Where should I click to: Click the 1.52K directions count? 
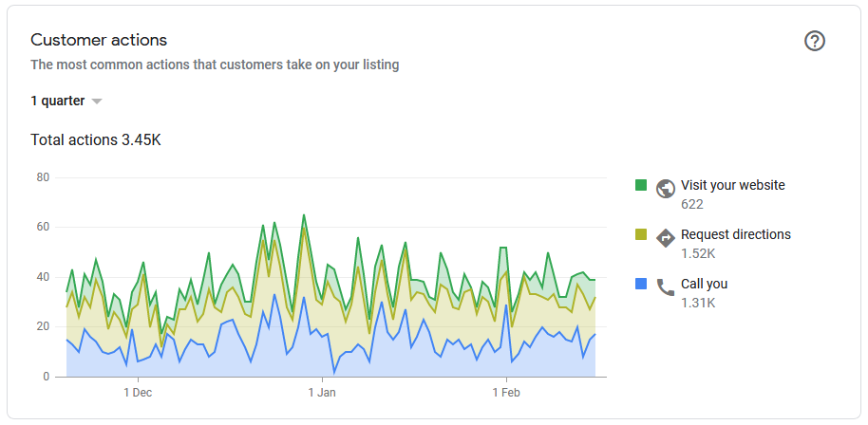pos(698,253)
